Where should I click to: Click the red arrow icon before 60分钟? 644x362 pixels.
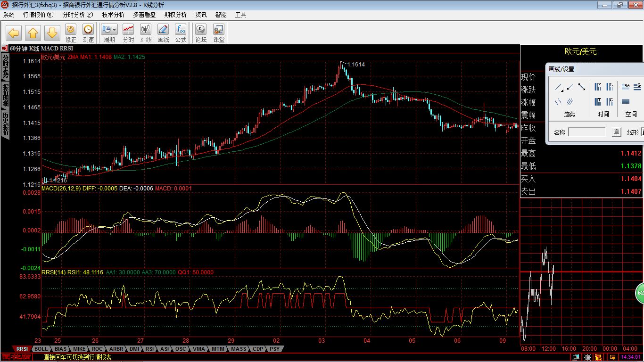coord(4,48)
